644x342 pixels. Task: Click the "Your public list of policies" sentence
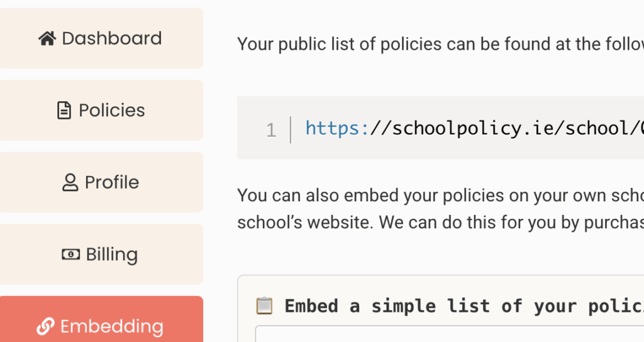(440, 44)
